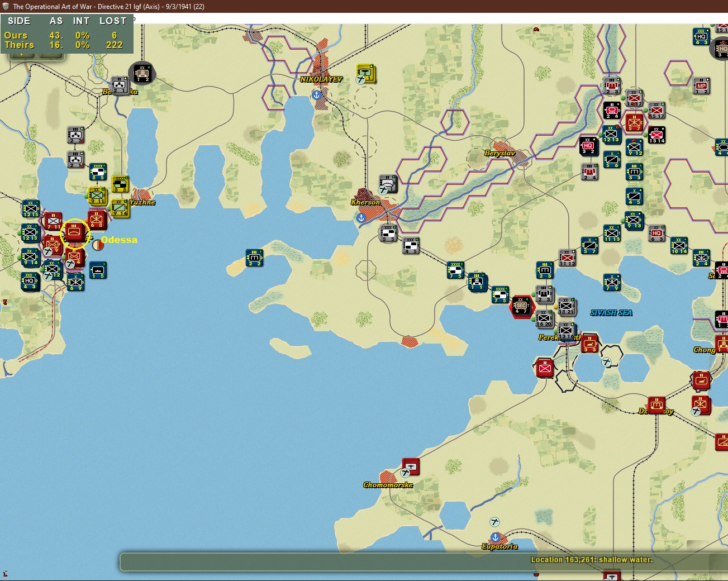The height and width of the screenshot is (581, 728).
Task: Select blue XXXX unit rated 8-5
Action: point(98,172)
